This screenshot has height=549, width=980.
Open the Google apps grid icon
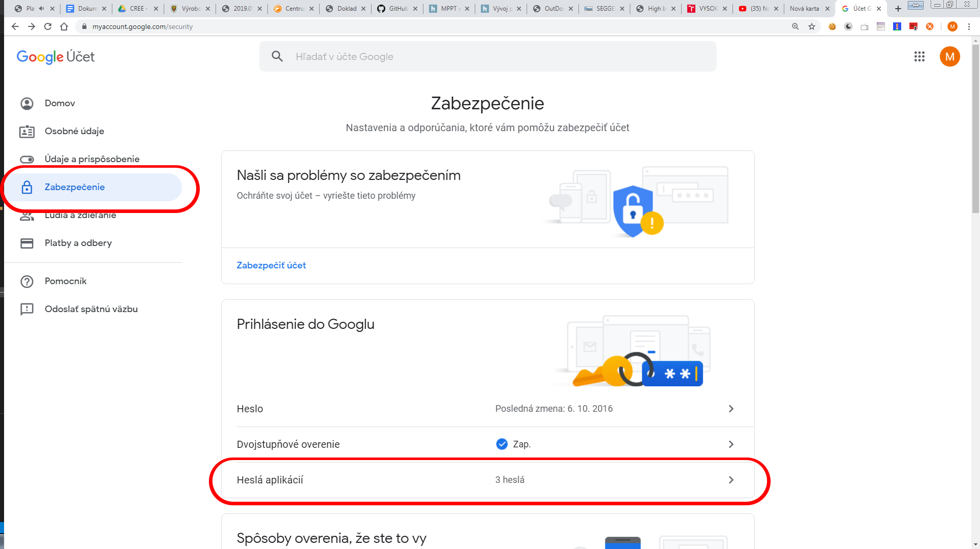tap(919, 56)
